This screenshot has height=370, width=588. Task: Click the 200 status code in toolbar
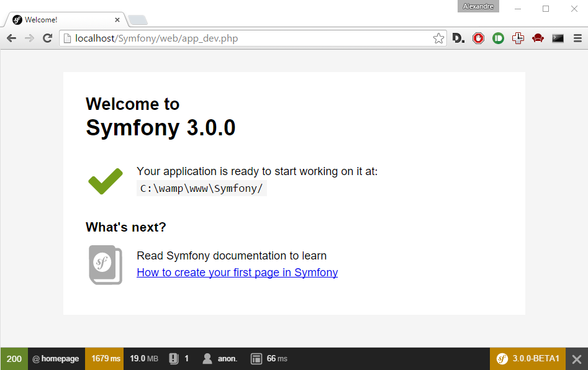pyautogui.click(x=14, y=359)
